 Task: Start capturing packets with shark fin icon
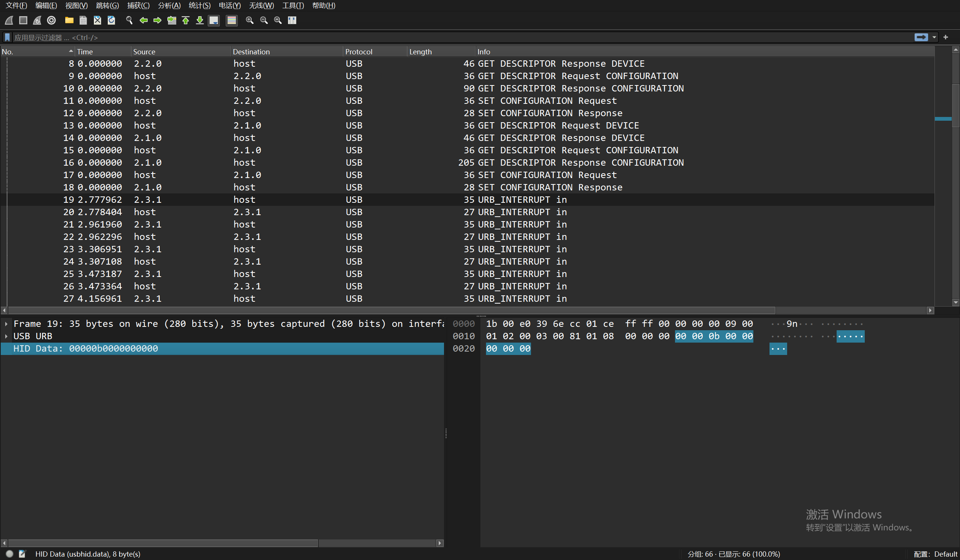point(9,20)
